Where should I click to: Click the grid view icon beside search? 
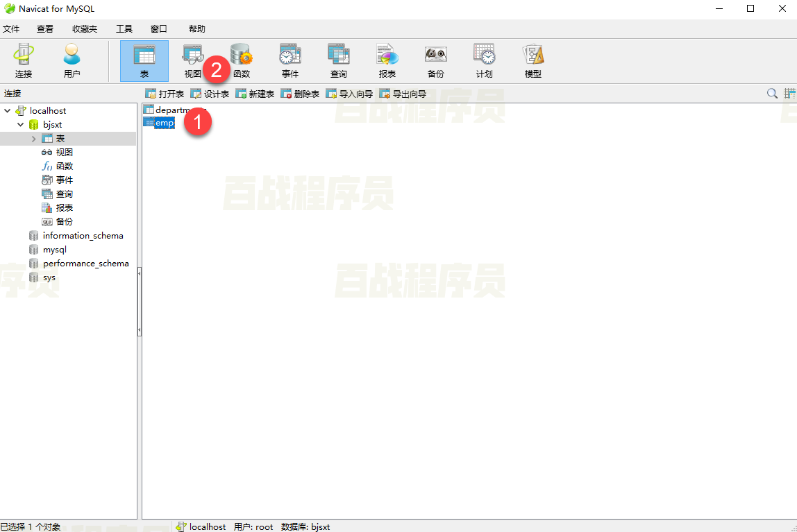(x=789, y=94)
